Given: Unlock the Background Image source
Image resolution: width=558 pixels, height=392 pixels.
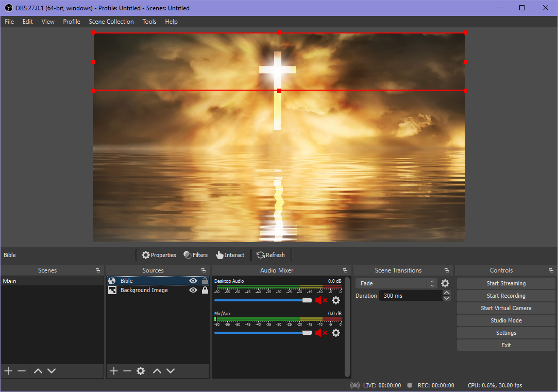Looking at the screenshot, I should pos(205,290).
